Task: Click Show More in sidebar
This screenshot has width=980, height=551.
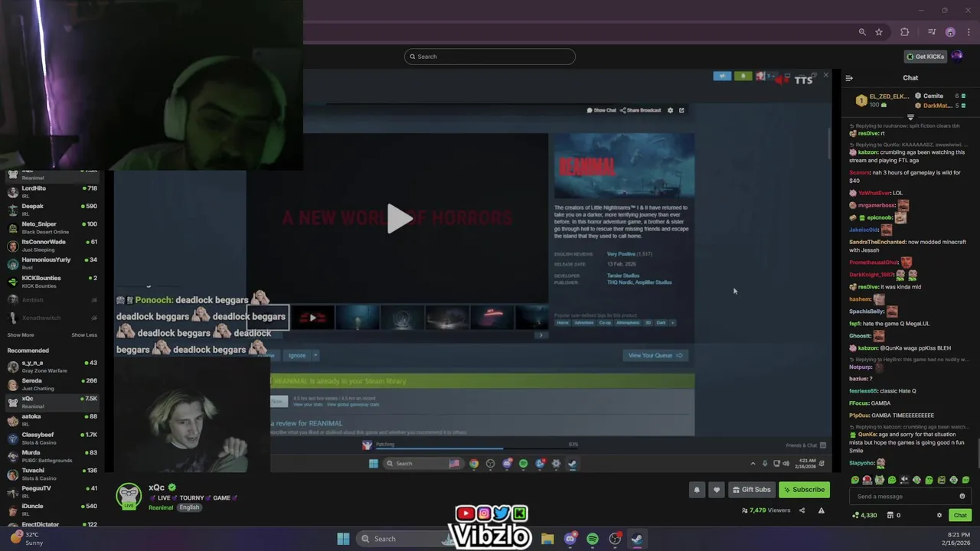Action: pos(21,335)
